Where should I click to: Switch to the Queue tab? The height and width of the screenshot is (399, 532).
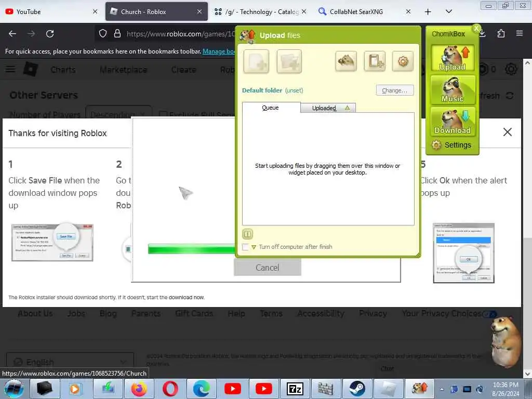click(x=270, y=108)
